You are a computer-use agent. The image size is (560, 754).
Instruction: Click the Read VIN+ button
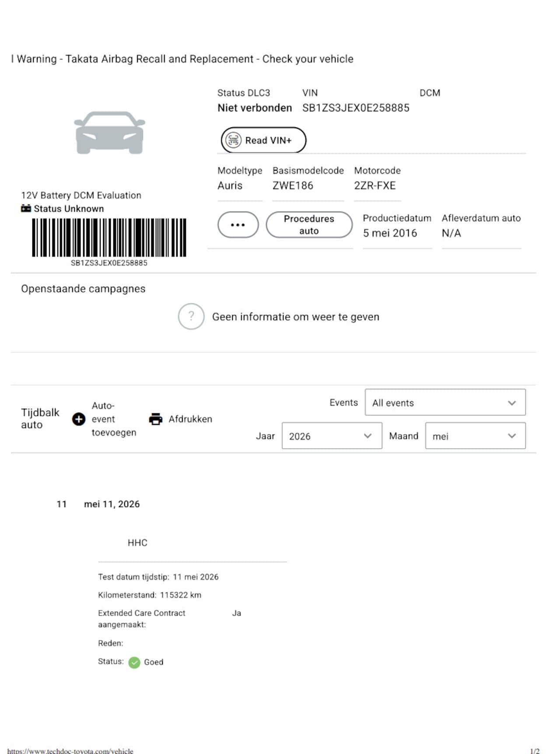(263, 140)
